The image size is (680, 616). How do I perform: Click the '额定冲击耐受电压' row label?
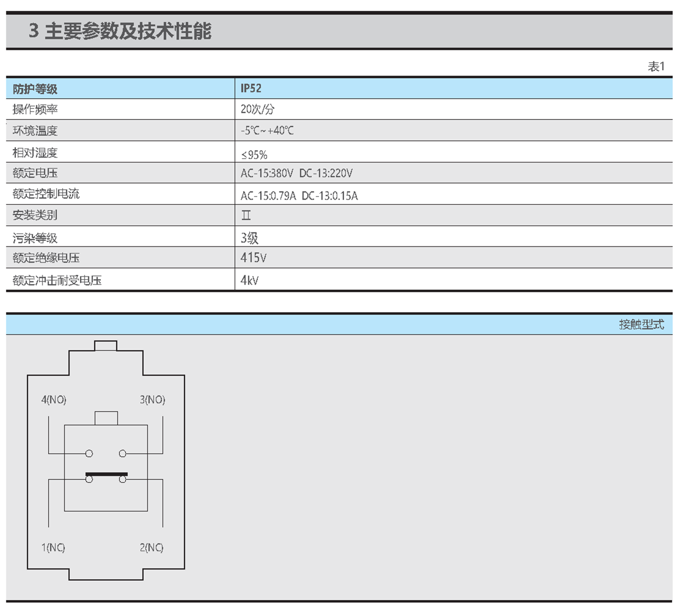click(57, 280)
